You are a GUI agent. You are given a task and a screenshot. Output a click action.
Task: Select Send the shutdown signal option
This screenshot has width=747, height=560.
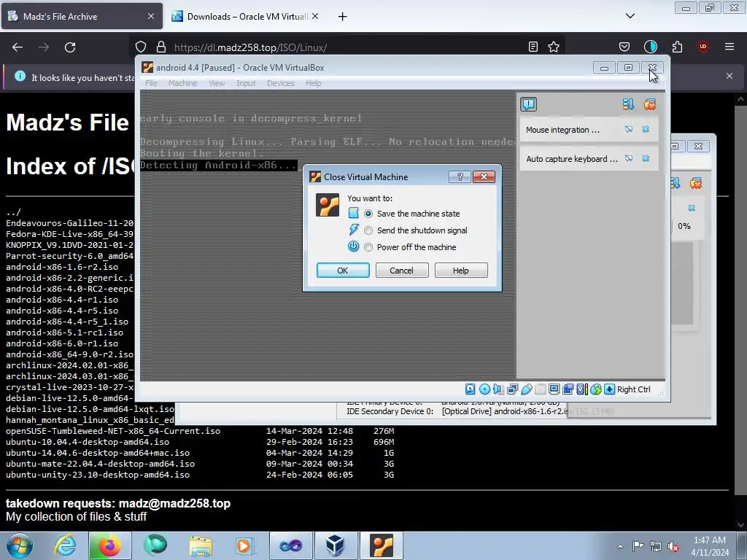[x=368, y=230]
